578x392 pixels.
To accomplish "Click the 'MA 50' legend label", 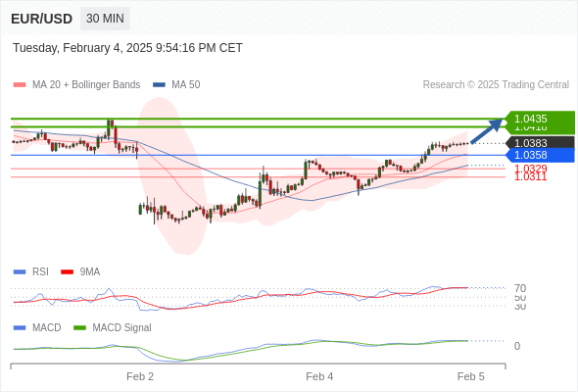I will [x=186, y=85].
